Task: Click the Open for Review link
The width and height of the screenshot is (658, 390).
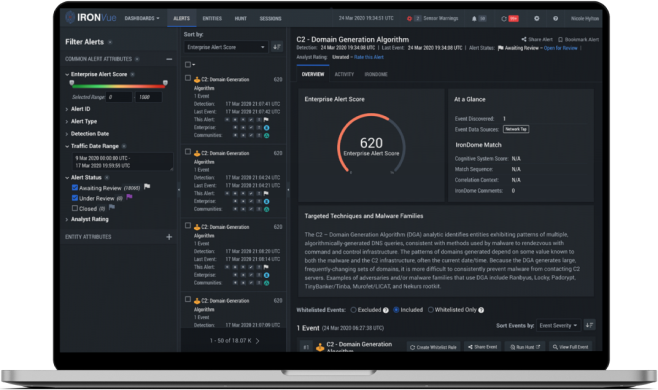Action: coord(560,48)
